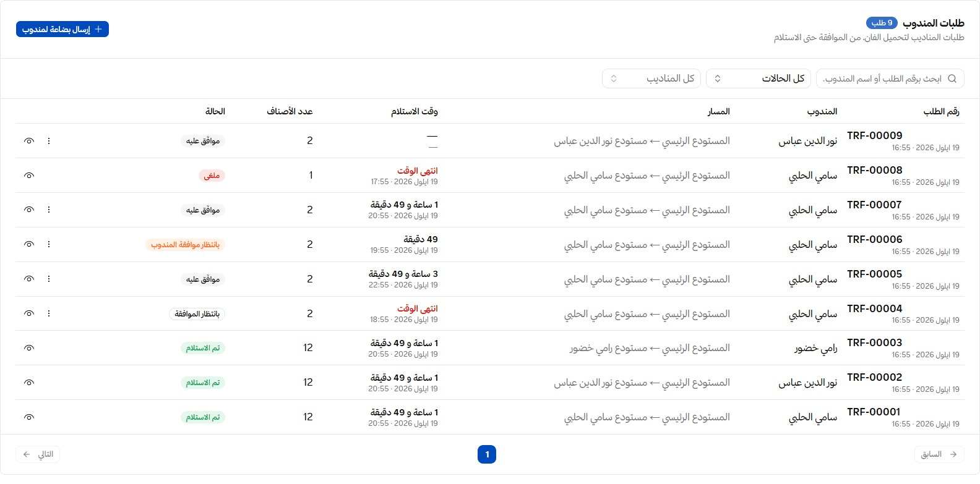
Task: View details of order TRF-00003
Action: point(29,348)
